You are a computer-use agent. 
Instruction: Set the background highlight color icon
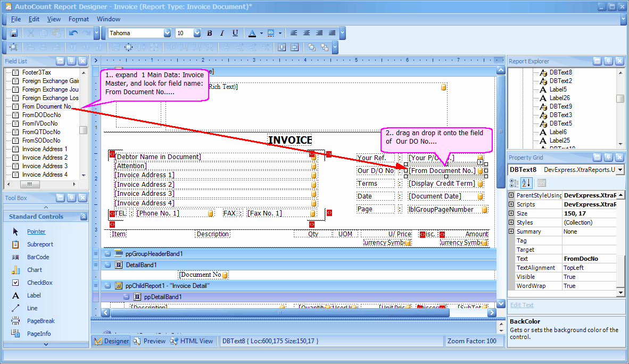point(271,33)
